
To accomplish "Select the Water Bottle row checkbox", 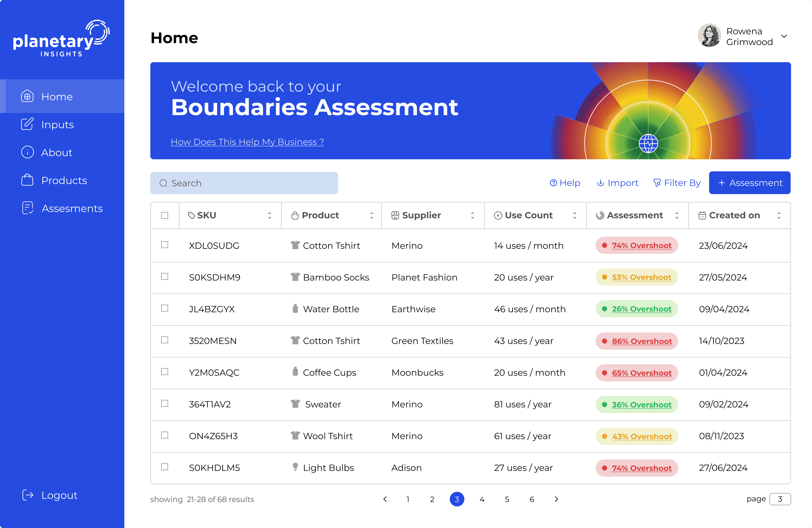I will 164,308.
